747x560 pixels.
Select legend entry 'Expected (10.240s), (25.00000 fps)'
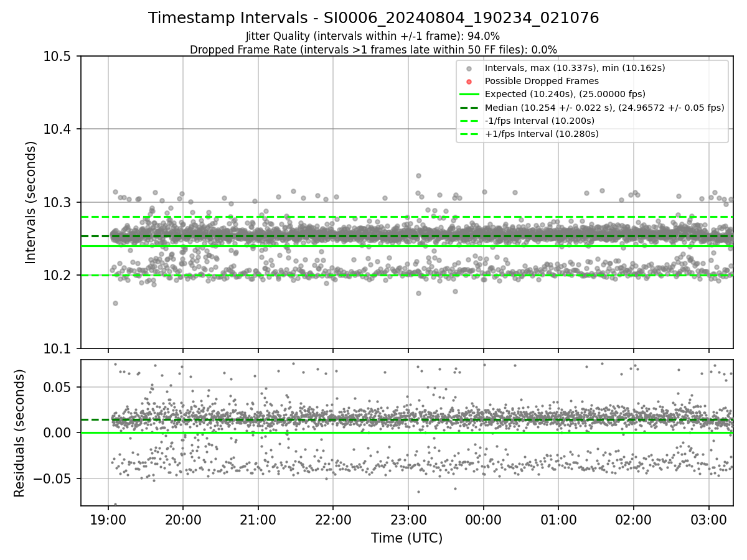click(565, 94)
